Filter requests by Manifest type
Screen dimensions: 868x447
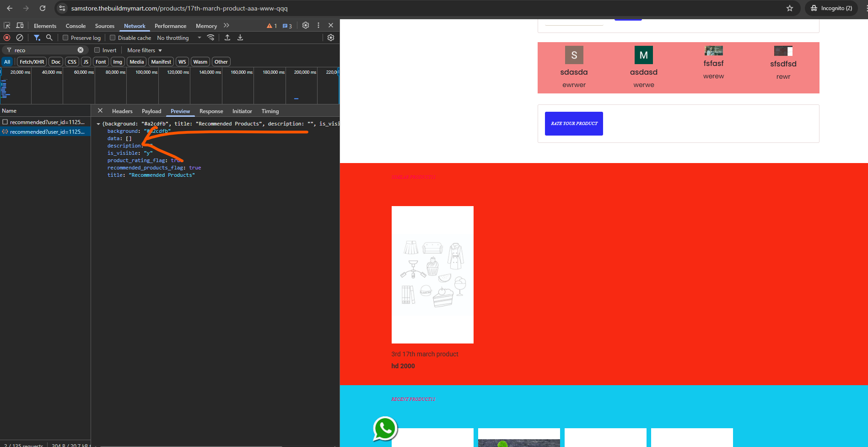tap(161, 62)
